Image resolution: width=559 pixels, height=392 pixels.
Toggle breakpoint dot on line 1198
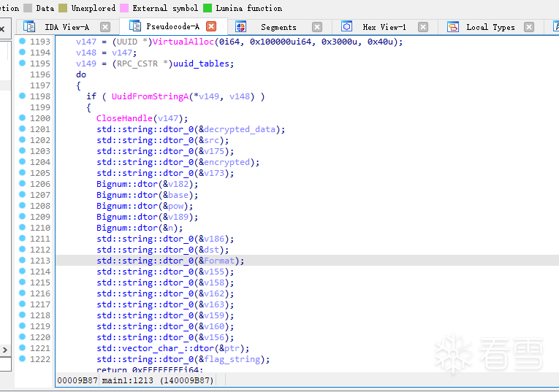point(22,96)
